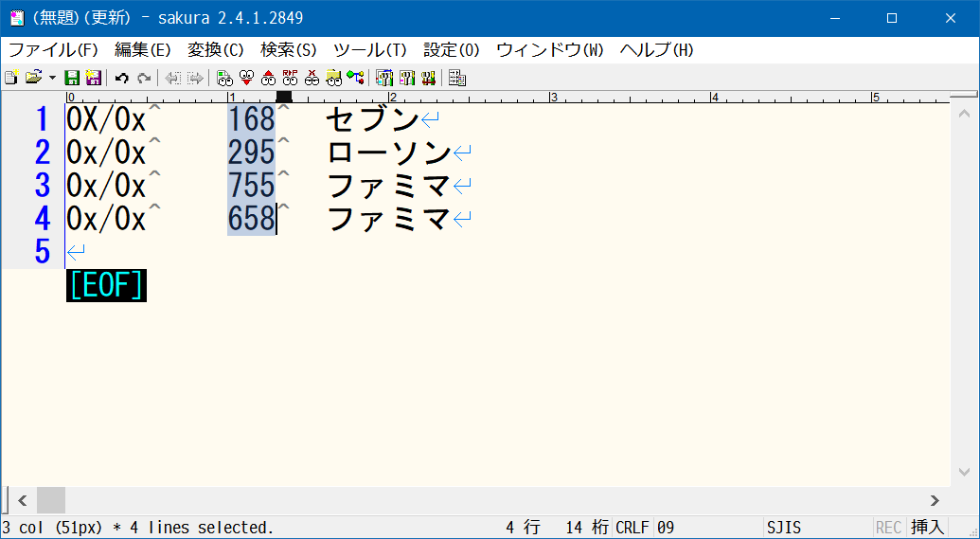980x539 pixels.
Task: Click horizontal scrollbar left arrow
Action: pos(23,500)
